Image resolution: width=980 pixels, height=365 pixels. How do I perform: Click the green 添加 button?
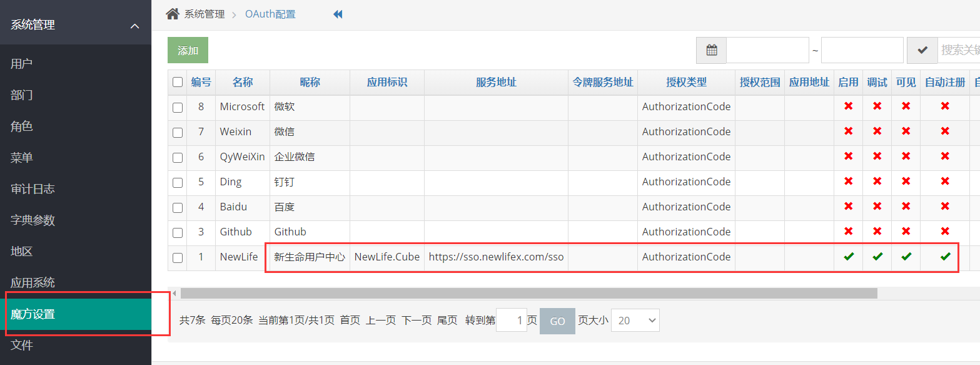tap(188, 50)
